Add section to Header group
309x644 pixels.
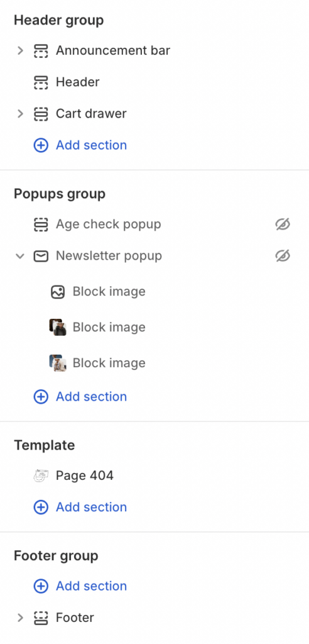tap(80, 145)
